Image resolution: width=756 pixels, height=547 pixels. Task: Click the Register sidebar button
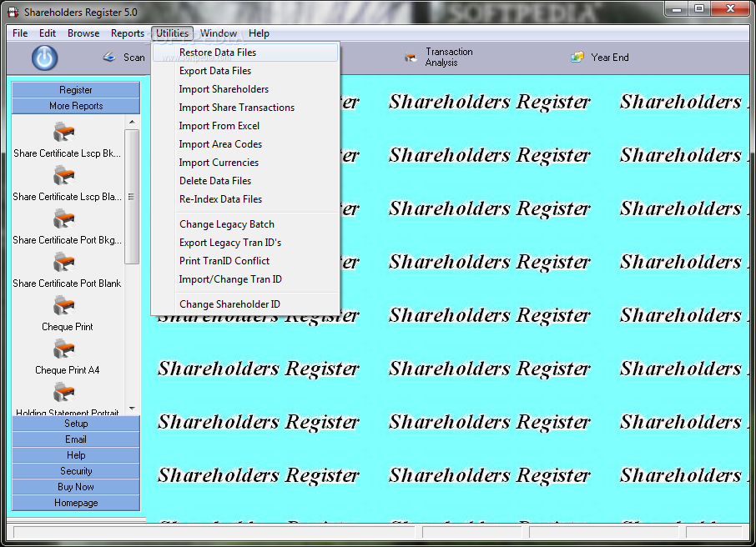pyautogui.click(x=76, y=90)
